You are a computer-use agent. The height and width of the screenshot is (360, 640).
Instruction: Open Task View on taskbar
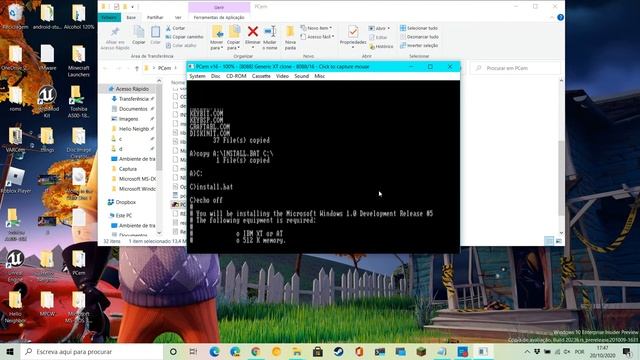(x=193, y=351)
